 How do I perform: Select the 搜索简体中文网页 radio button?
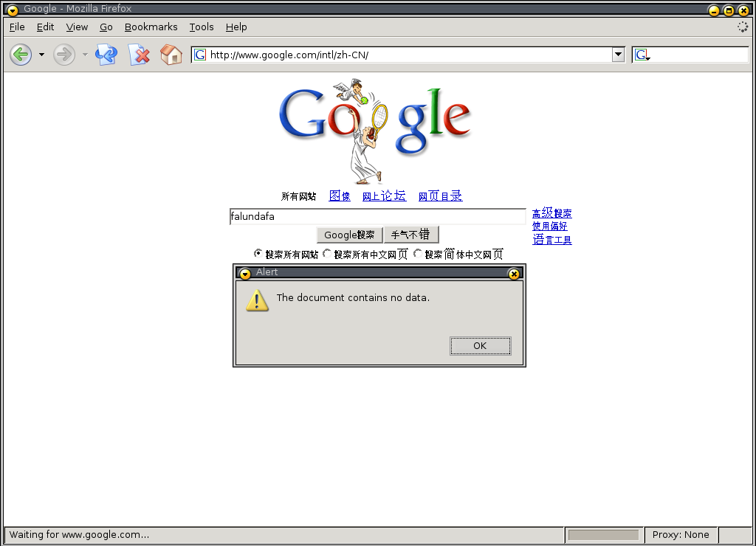418,253
